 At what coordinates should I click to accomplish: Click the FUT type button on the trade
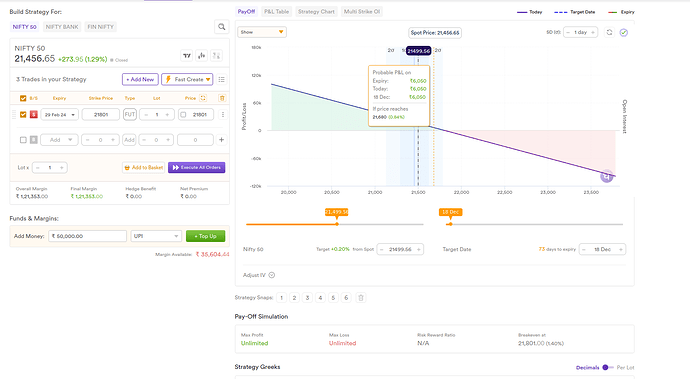coord(129,114)
